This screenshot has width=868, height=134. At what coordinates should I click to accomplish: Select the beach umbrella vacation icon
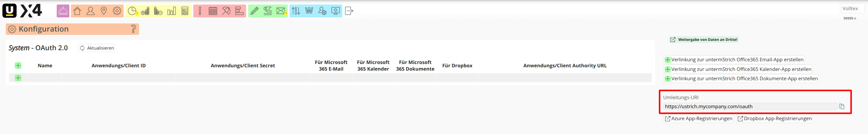point(226,11)
